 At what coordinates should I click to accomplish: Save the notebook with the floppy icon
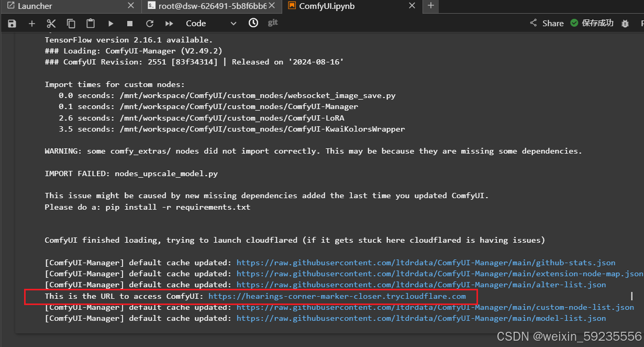click(12, 24)
